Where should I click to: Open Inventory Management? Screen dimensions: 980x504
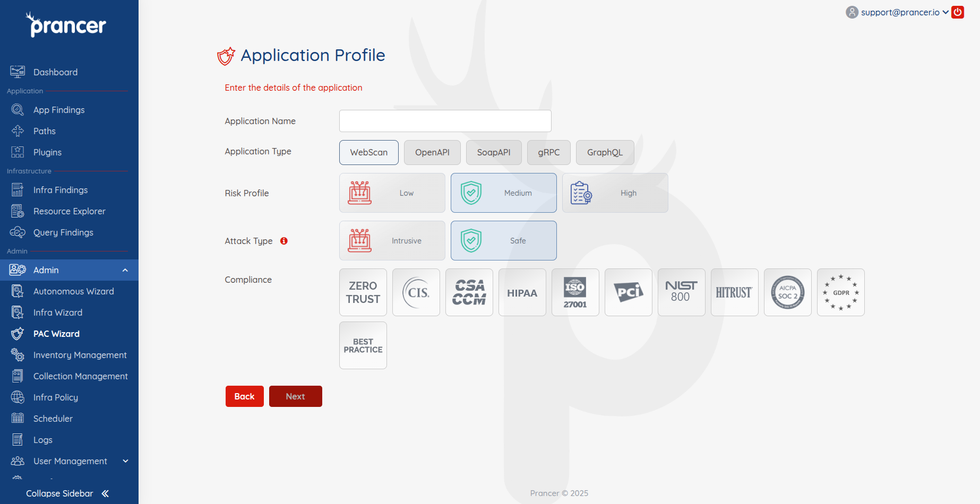pyautogui.click(x=80, y=355)
